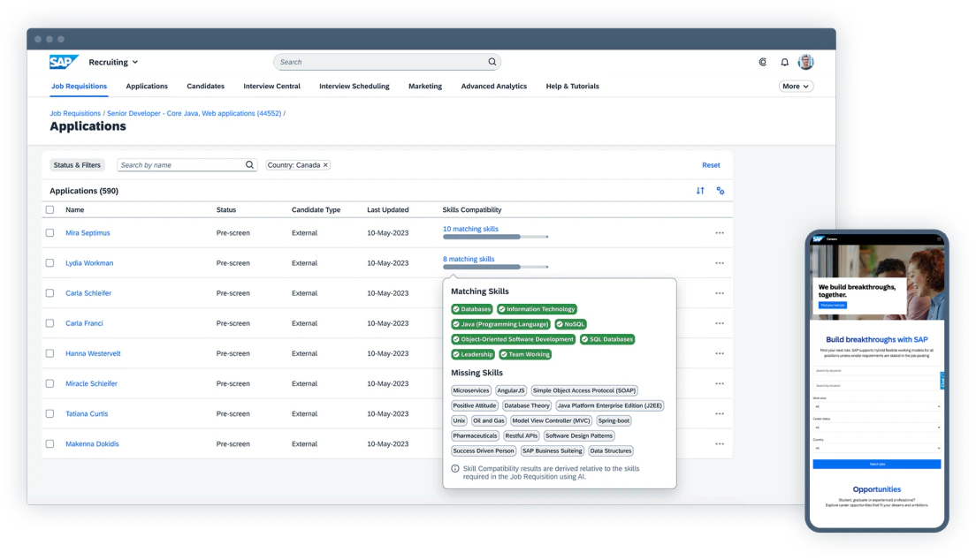Check the checkbox beside Tatiana Curtis
This screenshot has height=560, width=976.
[50, 413]
